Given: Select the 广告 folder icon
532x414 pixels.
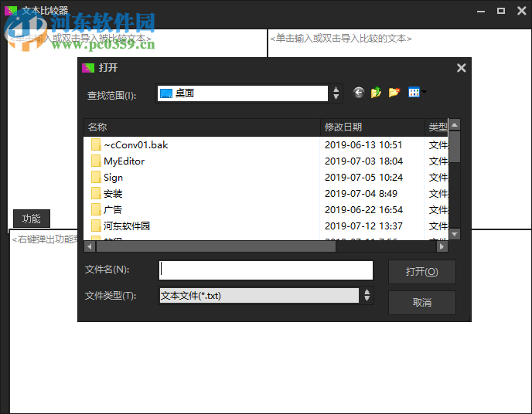Looking at the screenshot, I should click(x=96, y=210).
